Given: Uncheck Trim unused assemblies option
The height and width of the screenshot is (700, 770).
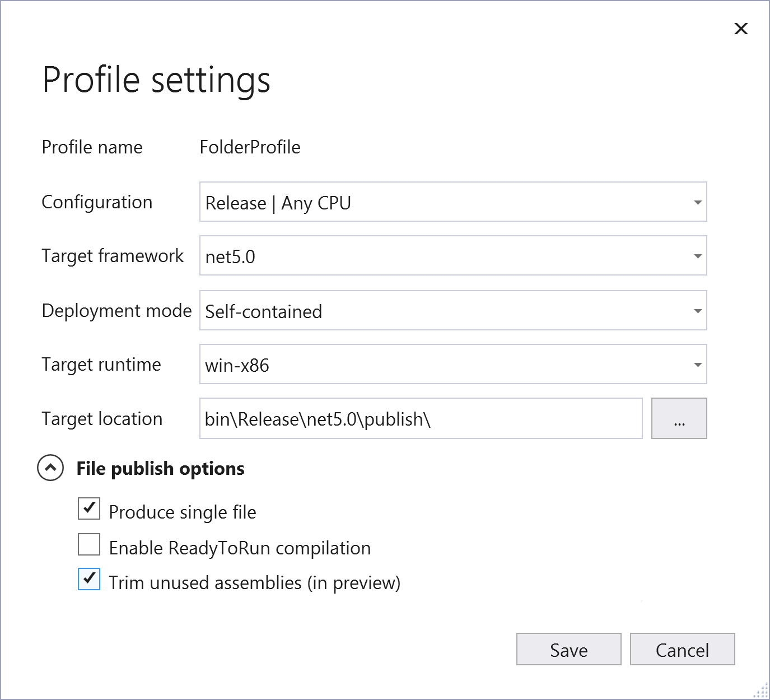Looking at the screenshot, I should [89, 579].
